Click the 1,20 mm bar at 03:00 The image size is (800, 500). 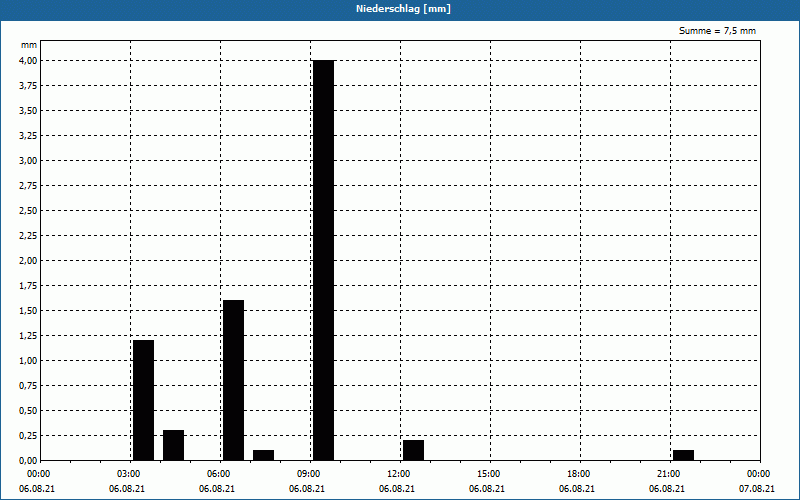click(x=143, y=400)
